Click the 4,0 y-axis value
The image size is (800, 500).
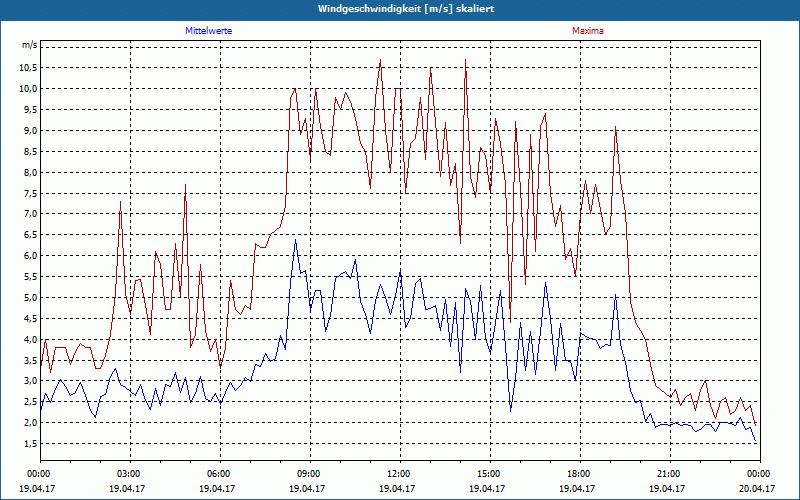30,339
